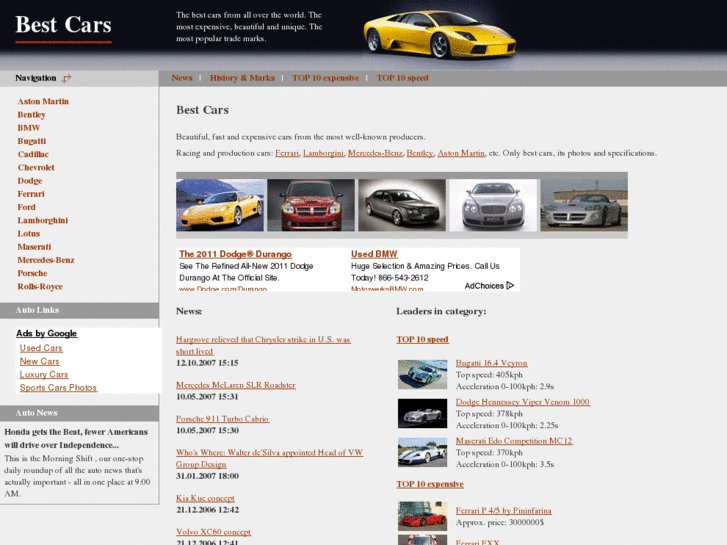The image size is (727, 545).
Task: Open the dark gray sedan gallery thumbnail
Action: click(x=402, y=205)
